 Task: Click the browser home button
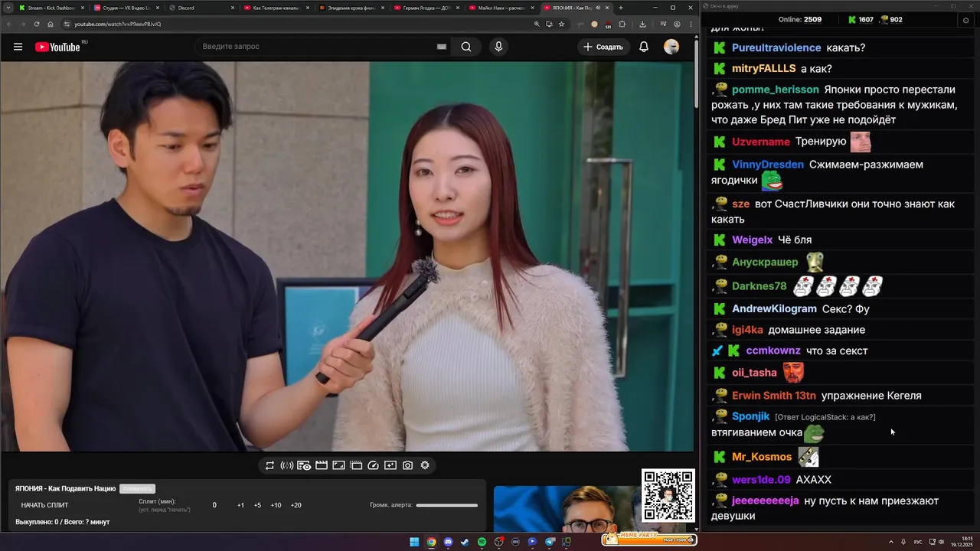click(x=51, y=24)
